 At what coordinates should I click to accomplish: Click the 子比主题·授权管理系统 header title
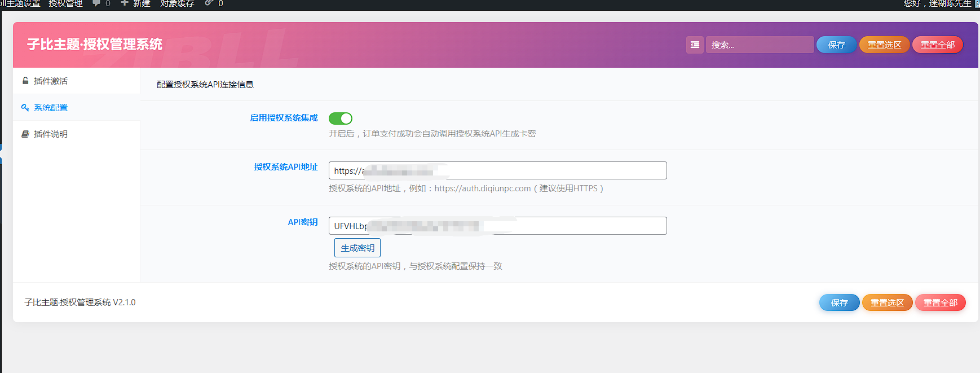click(x=95, y=45)
